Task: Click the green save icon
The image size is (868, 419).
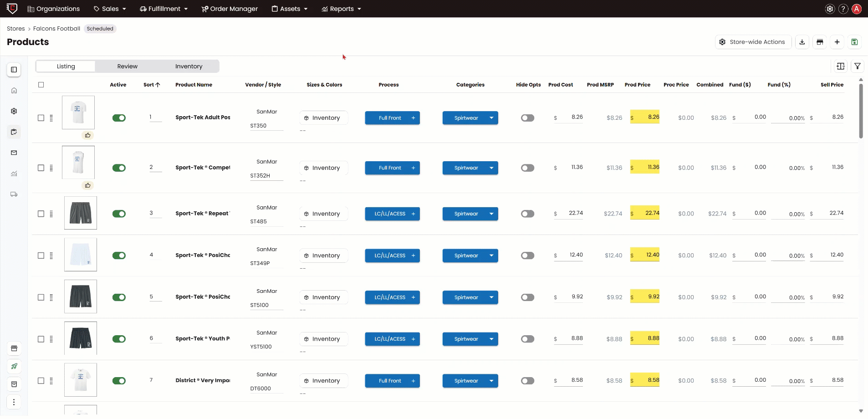Action: pyautogui.click(x=854, y=42)
